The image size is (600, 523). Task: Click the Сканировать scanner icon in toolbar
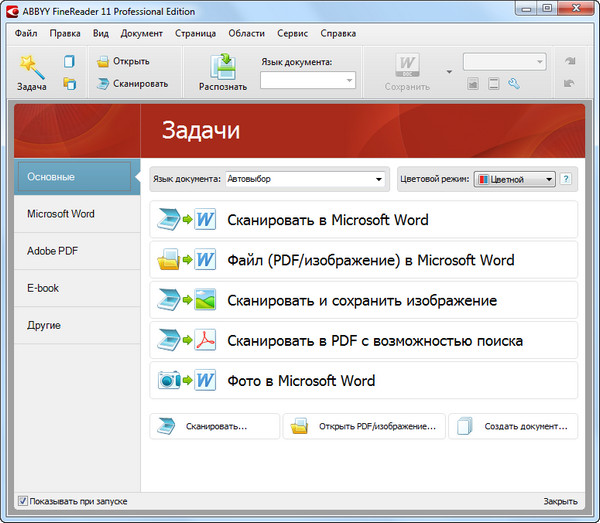coord(103,84)
